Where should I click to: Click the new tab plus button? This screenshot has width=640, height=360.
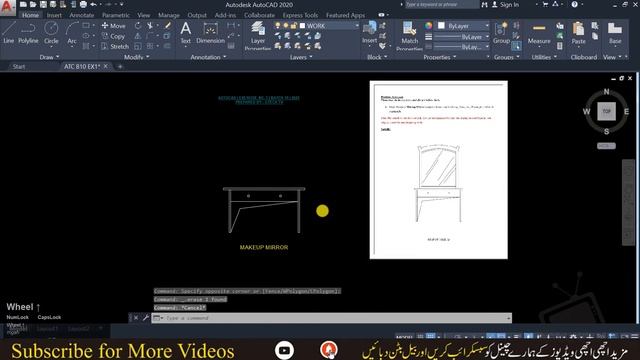(x=120, y=66)
